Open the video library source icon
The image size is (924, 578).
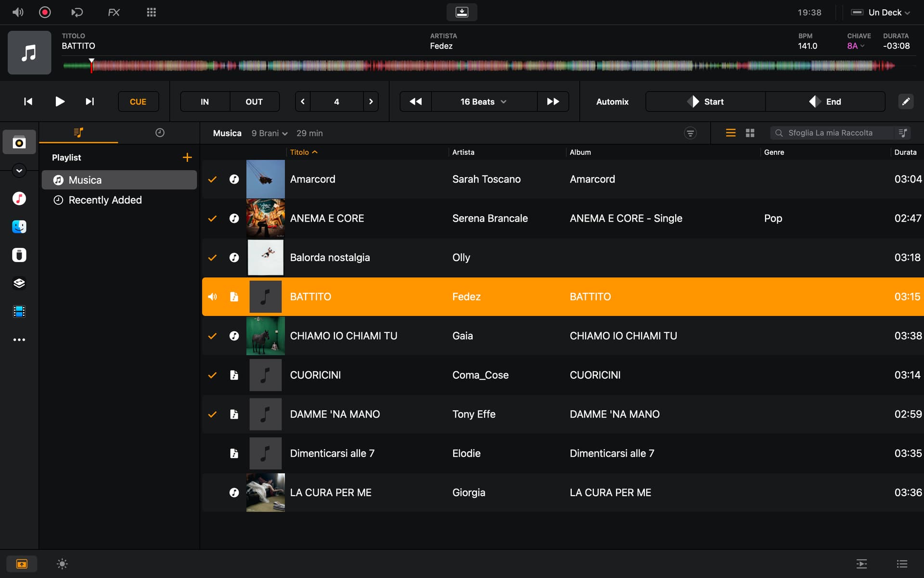19,312
